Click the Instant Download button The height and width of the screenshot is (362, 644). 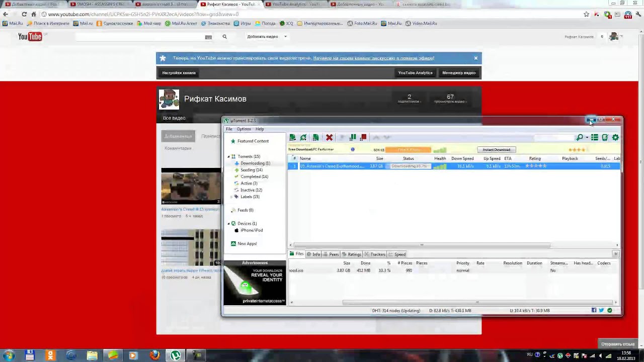(x=497, y=150)
